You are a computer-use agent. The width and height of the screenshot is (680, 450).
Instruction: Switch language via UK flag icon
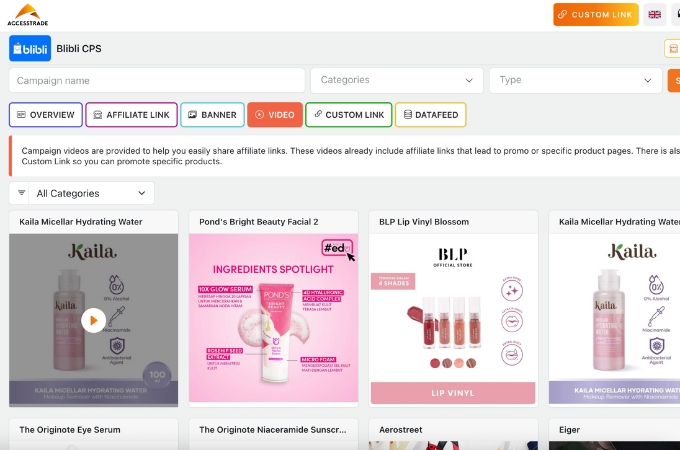point(655,15)
